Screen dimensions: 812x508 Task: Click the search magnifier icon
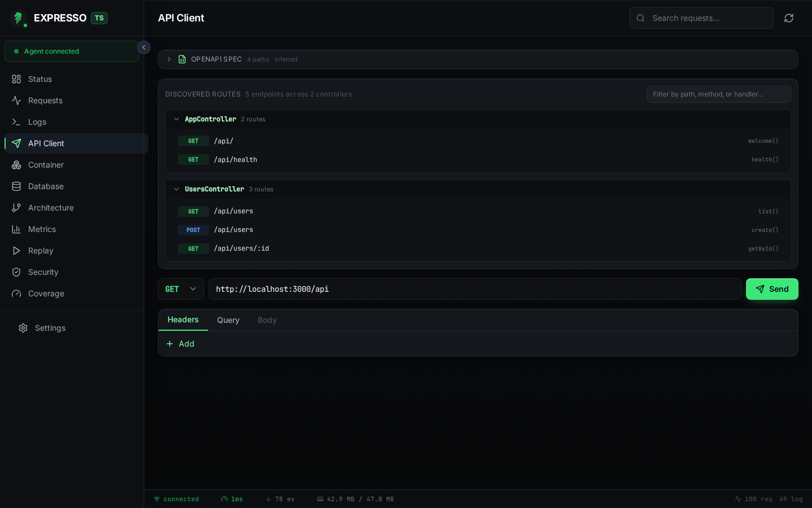(x=641, y=18)
